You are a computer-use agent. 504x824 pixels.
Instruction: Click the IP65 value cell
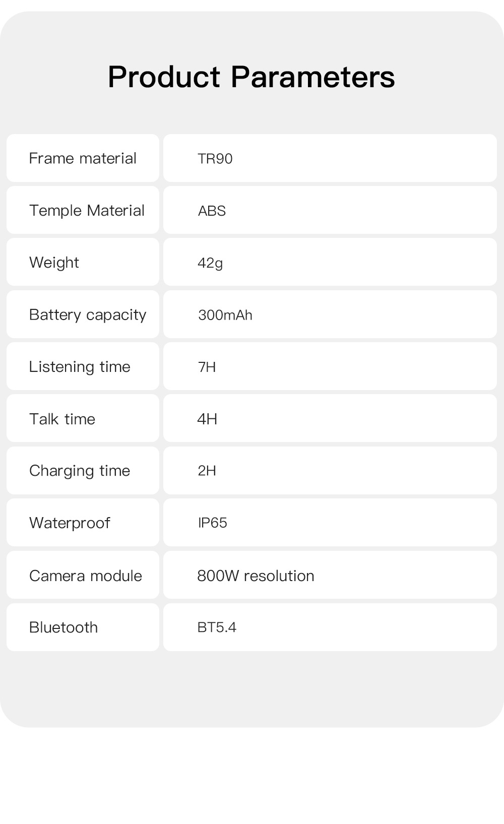coord(330,522)
